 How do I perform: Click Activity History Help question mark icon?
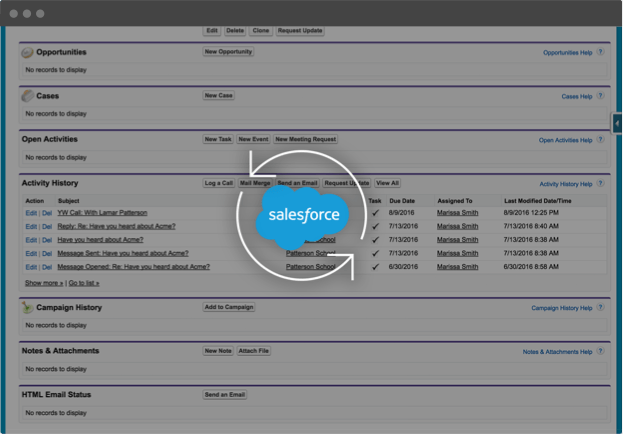coord(600,183)
